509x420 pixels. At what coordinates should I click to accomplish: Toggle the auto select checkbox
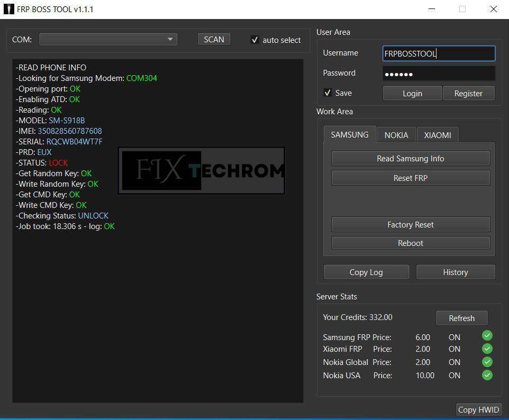pos(255,40)
